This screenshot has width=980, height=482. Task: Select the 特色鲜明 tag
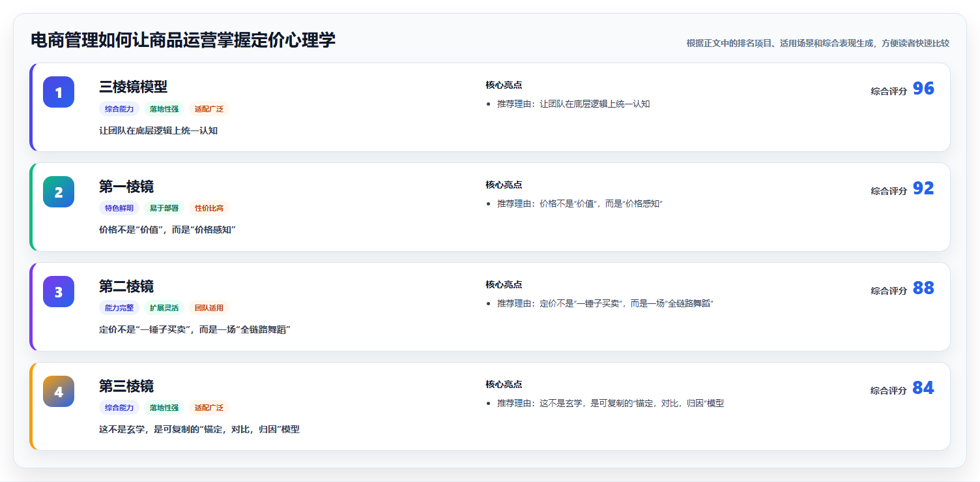tap(119, 208)
